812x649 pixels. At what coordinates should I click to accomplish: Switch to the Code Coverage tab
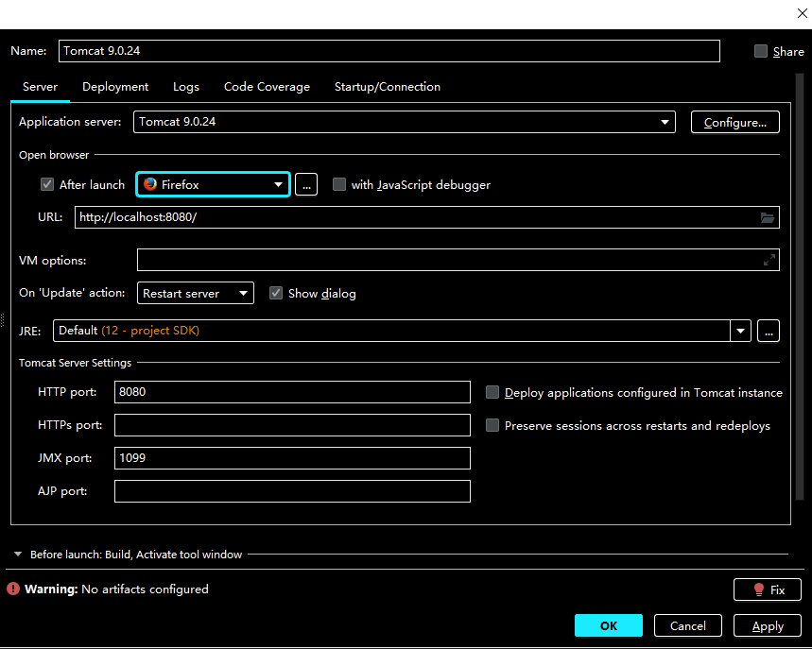(x=267, y=87)
